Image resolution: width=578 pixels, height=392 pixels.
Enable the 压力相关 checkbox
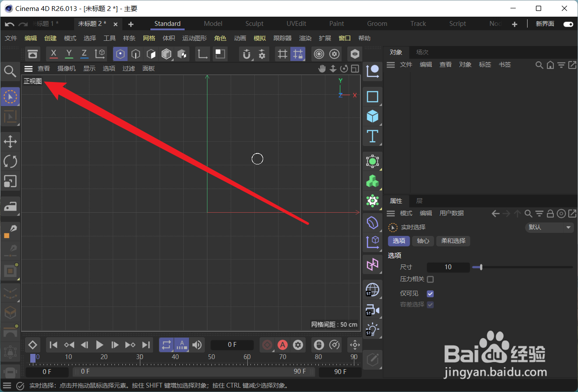click(430, 279)
